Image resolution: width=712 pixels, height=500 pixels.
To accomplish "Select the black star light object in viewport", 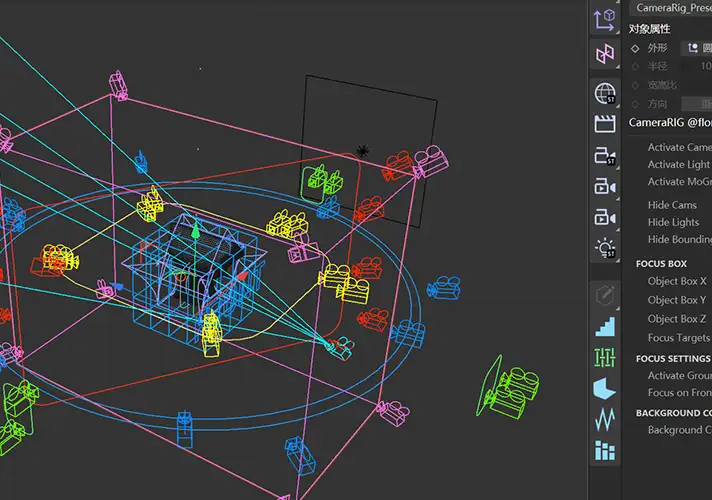I will tap(362, 151).
